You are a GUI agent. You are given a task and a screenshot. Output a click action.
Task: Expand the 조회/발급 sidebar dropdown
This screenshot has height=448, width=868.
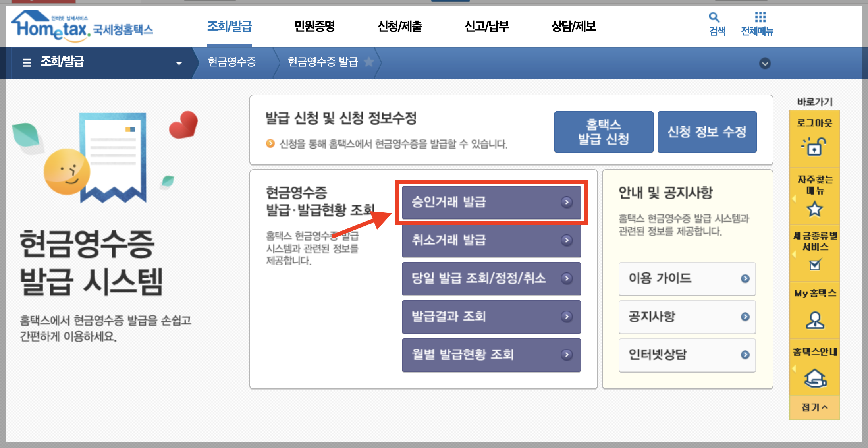(x=179, y=63)
